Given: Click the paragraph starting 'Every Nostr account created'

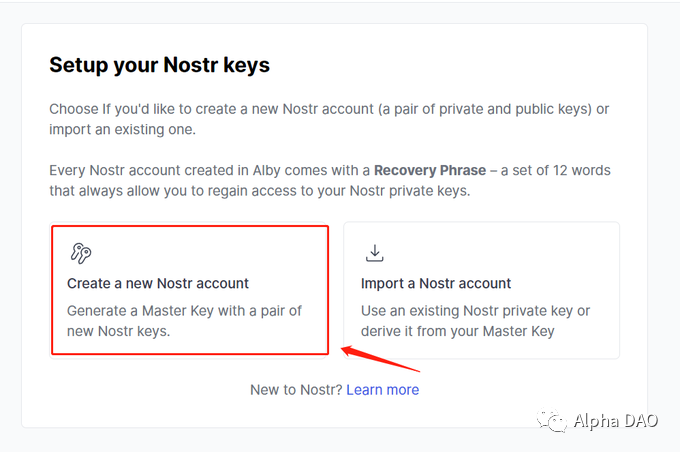Looking at the screenshot, I should click(x=330, y=180).
